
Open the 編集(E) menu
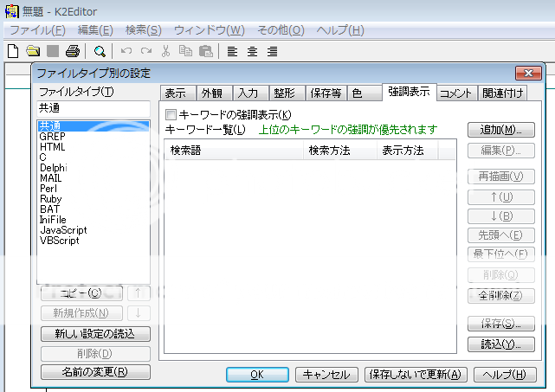[95, 30]
